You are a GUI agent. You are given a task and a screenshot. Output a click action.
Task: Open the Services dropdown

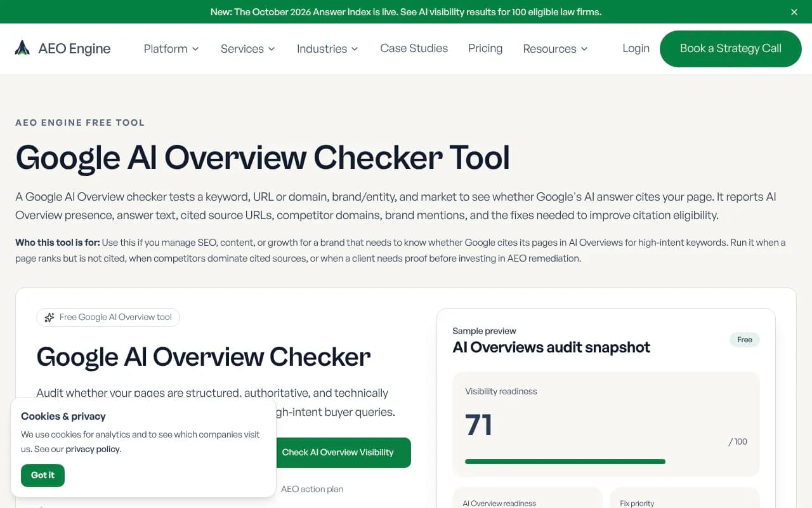247,49
